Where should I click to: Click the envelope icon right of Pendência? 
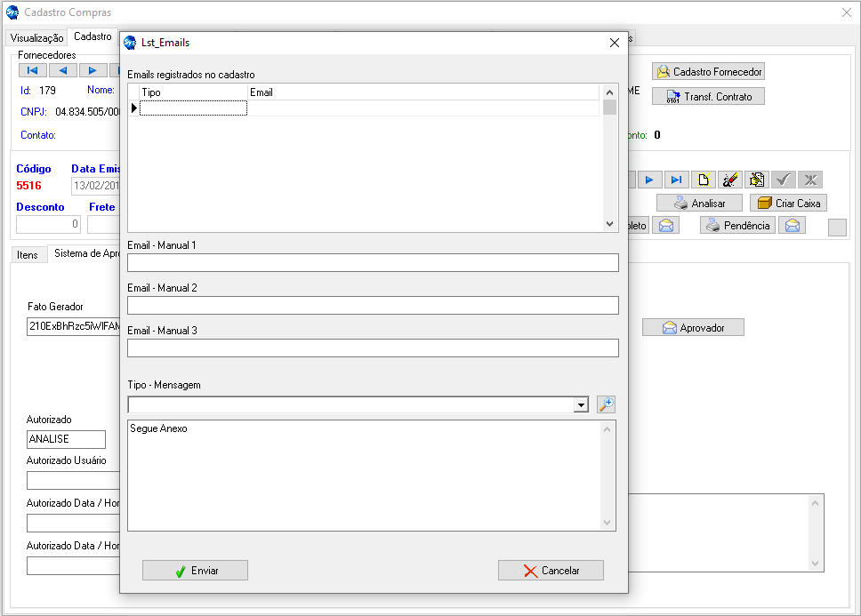tap(792, 226)
